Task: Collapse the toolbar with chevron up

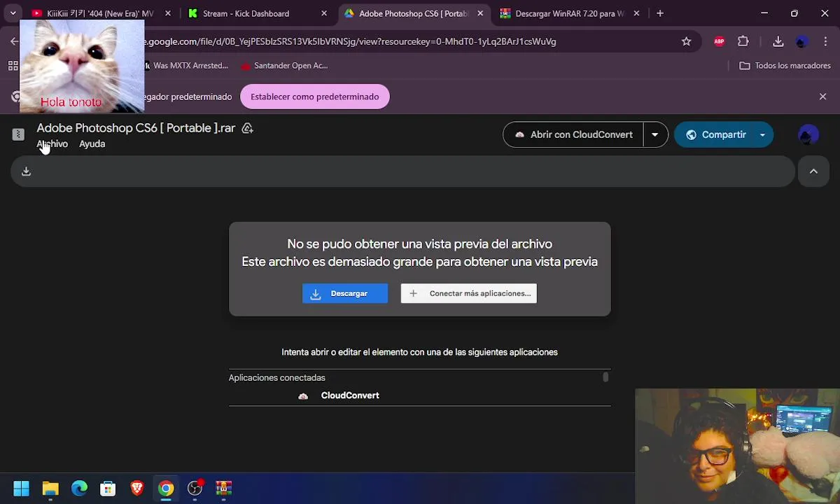Action: pos(813,171)
